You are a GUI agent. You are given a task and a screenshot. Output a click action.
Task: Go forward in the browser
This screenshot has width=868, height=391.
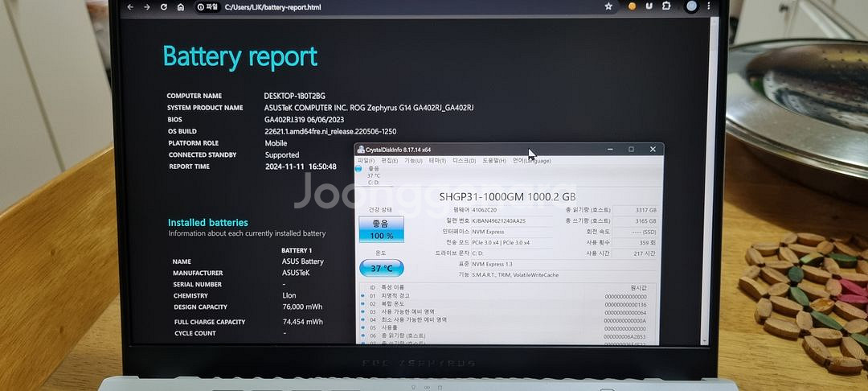(147, 7)
